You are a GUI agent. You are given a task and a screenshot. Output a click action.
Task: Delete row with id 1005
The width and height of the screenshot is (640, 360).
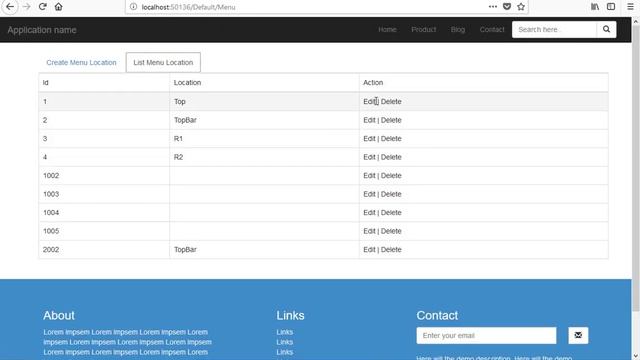pos(391,231)
